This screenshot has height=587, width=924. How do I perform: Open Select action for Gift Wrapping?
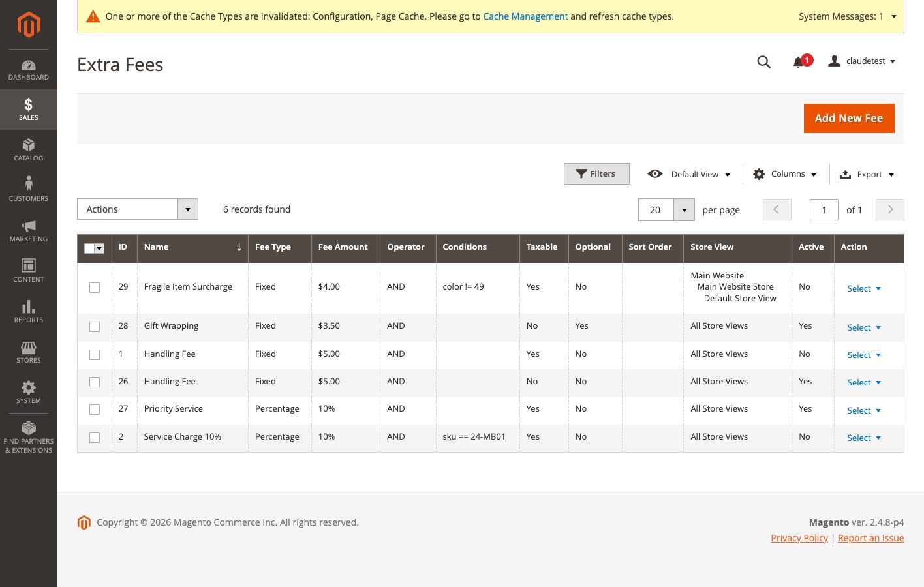click(864, 327)
